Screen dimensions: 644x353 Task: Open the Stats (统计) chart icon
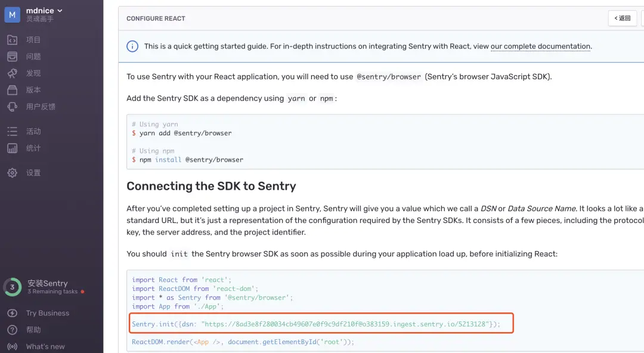click(x=12, y=148)
